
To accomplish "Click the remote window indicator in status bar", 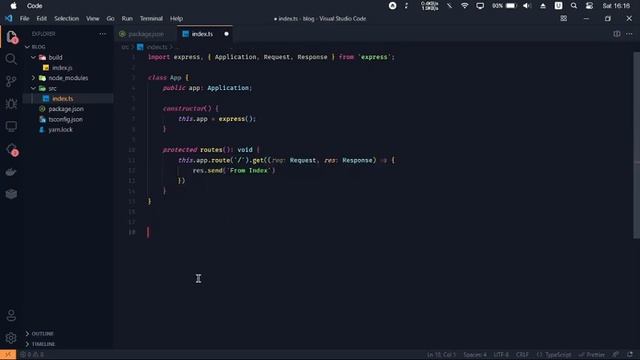I will [8, 355].
